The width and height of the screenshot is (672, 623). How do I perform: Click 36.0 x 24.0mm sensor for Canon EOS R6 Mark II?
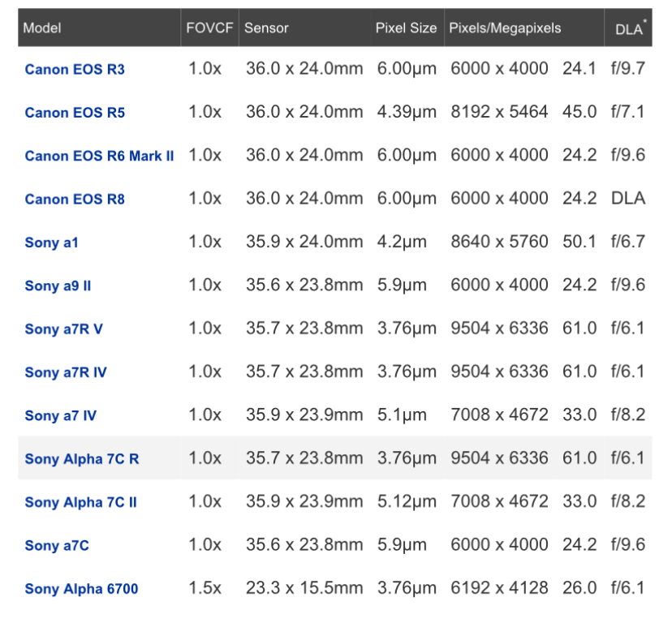click(304, 155)
